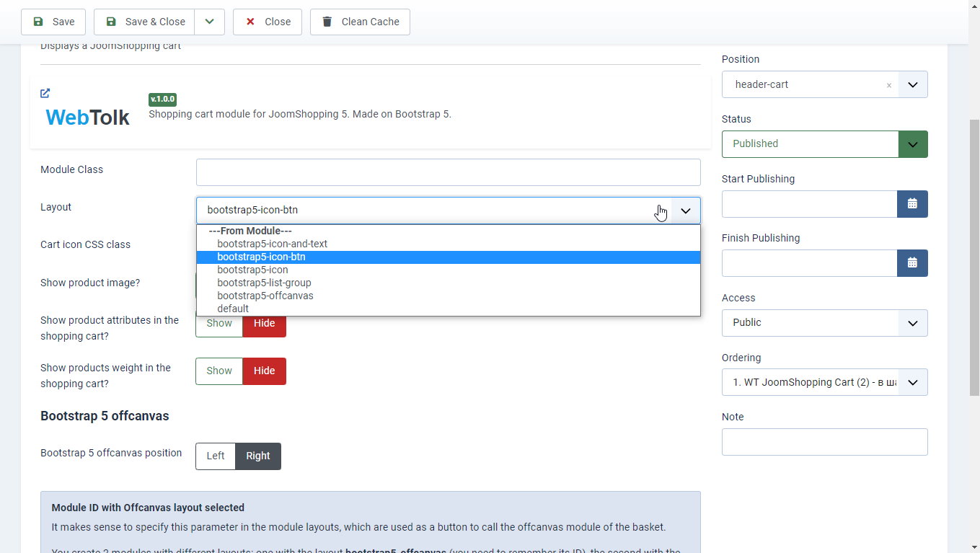Click the Start Publishing calendar icon
Image resolution: width=980 pixels, height=553 pixels.
click(x=912, y=204)
